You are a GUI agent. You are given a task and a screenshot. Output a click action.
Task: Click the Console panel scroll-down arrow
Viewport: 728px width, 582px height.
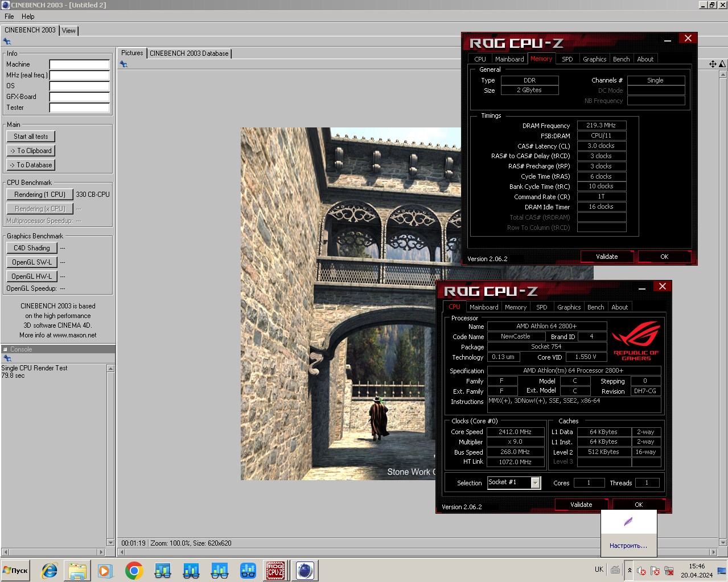tap(111, 542)
